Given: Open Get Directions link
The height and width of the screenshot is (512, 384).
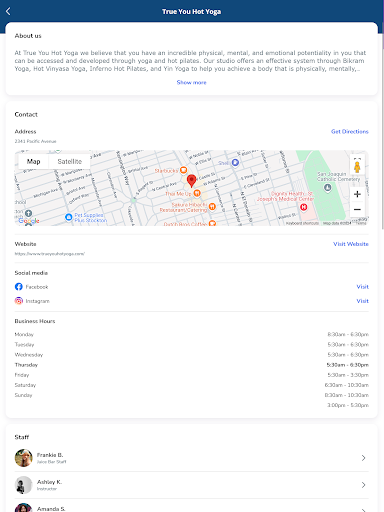Looking at the screenshot, I should pos(350,131).
